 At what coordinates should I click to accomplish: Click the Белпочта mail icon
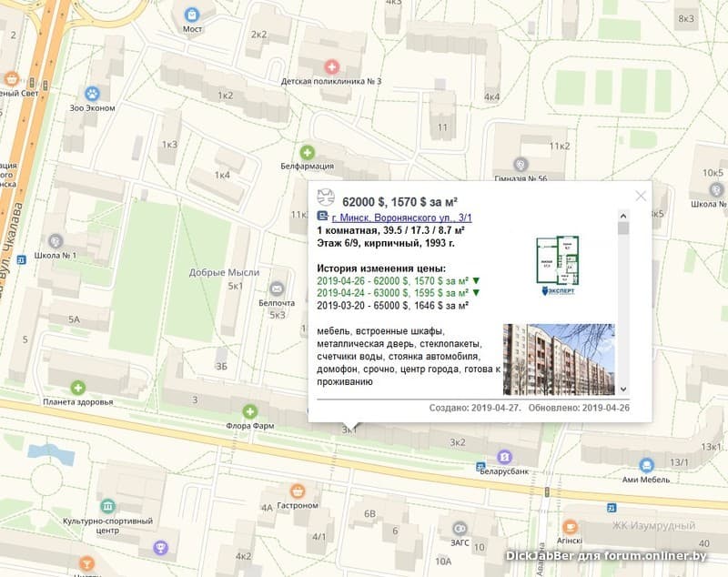pos(277,288)
